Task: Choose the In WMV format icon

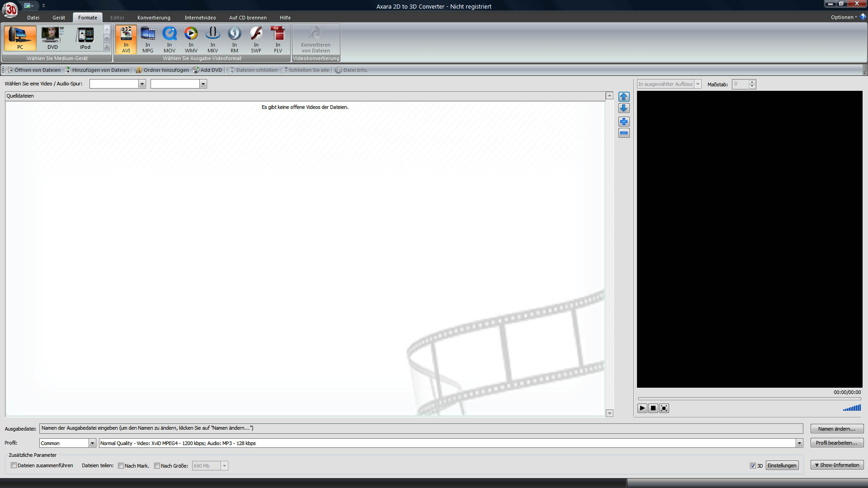Action: [191, 40]
